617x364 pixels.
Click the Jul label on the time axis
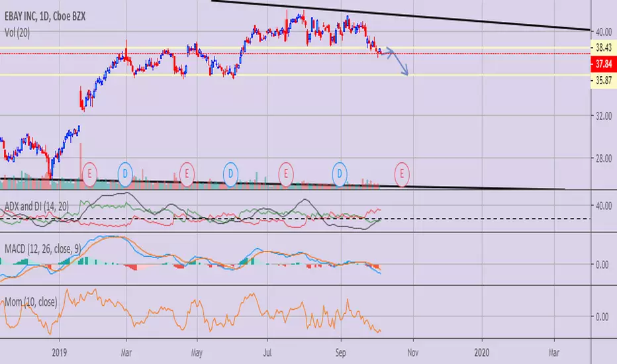point(267,353)
